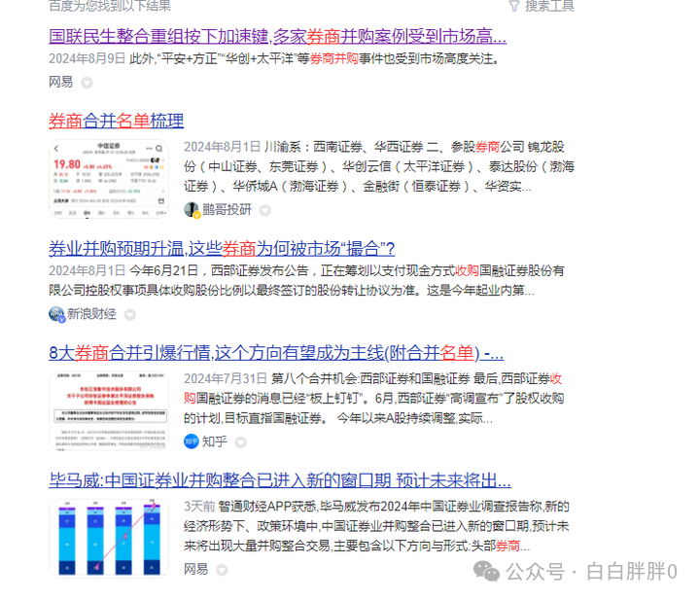Click the snippet starting 第八个合并机会
The height and width of the screenshot is (600, 700).
click(x=374, y=398)
